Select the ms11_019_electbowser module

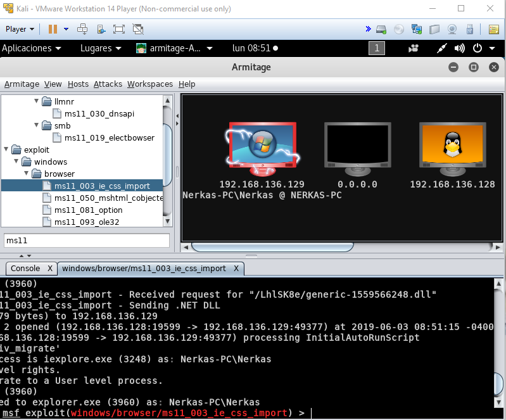point(110,138)
